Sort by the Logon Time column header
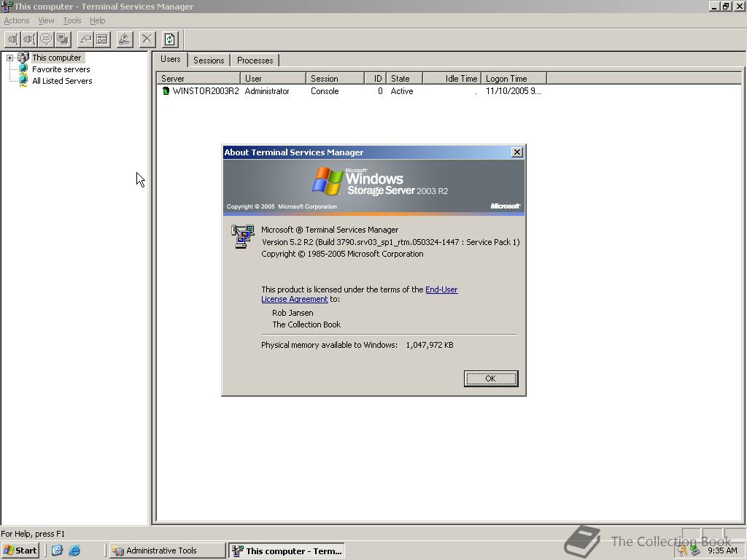This screenshot has height=560, width=747. [514, 79]
